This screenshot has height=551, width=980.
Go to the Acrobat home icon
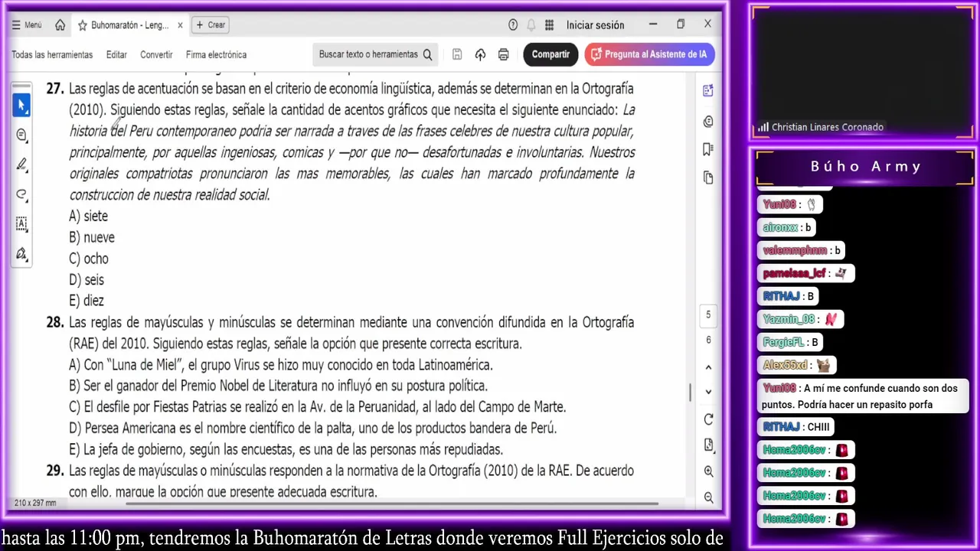(60, 25)
